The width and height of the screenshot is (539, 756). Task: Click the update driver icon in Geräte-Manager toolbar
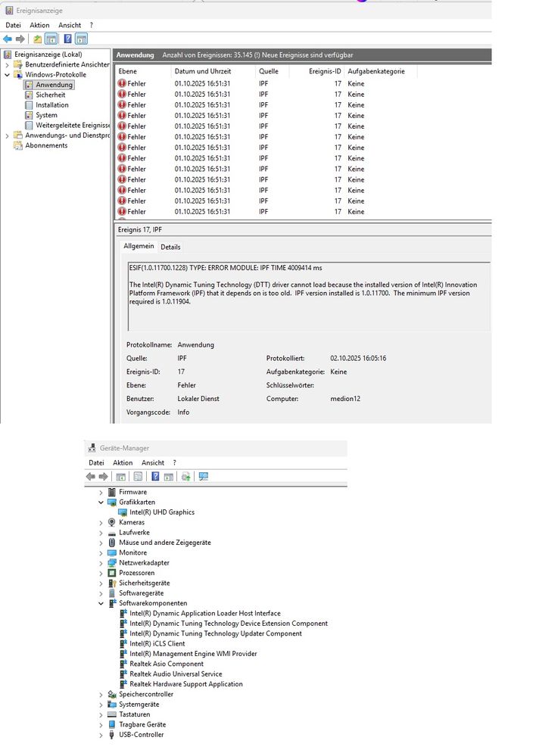(185, 477)
